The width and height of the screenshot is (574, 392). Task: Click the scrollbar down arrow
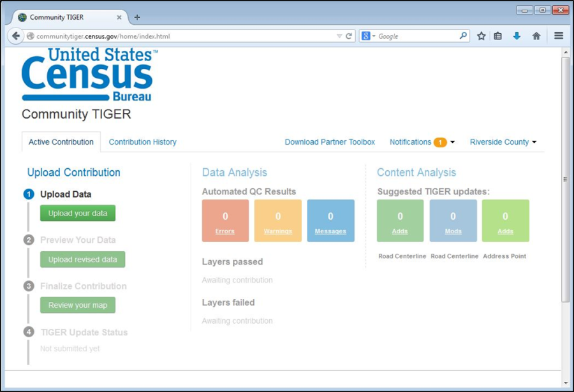566,383
